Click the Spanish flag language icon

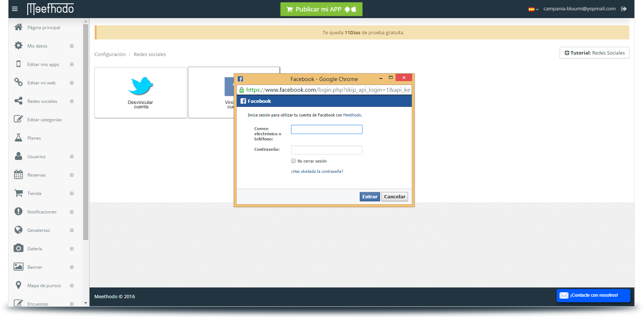[x=532, y=9]
